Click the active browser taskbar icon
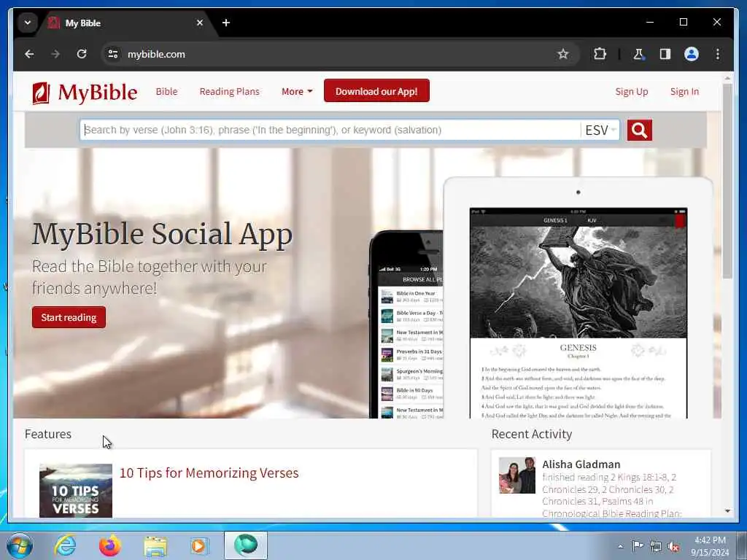747x560 pixels. click(246, 545)
